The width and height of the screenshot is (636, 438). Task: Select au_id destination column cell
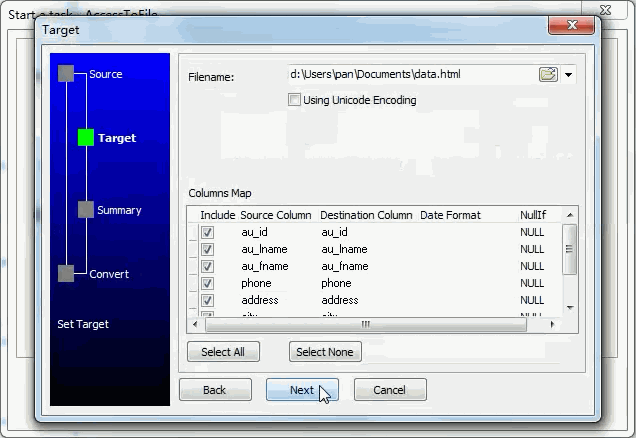click(x=334, y=232)
